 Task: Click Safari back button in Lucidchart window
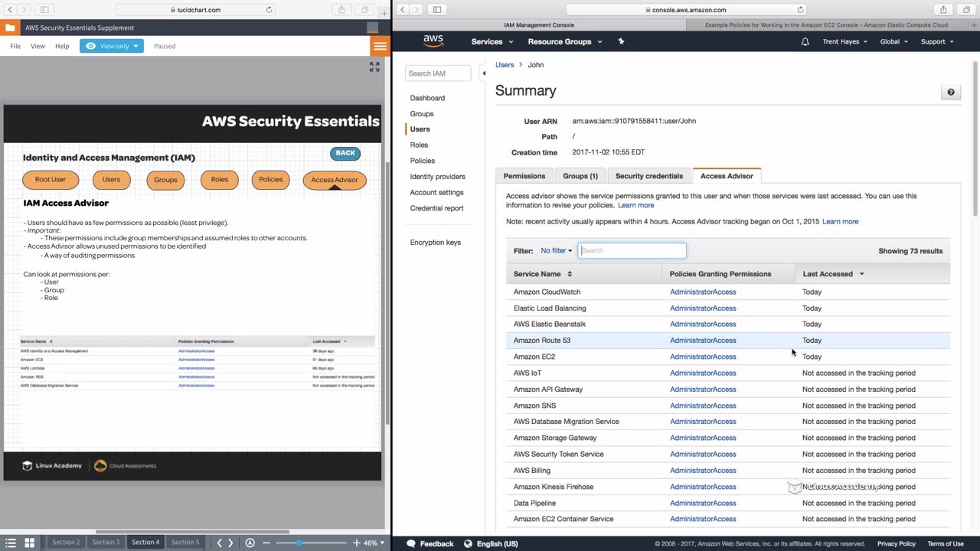pyautogui.click(x=8, y=10)
